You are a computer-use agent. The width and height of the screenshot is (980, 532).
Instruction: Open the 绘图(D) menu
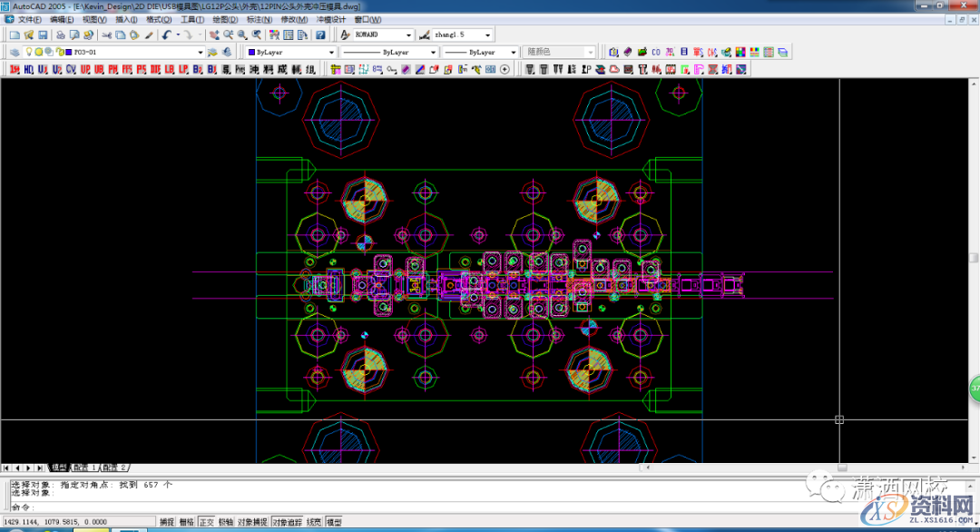pos(225,19)
